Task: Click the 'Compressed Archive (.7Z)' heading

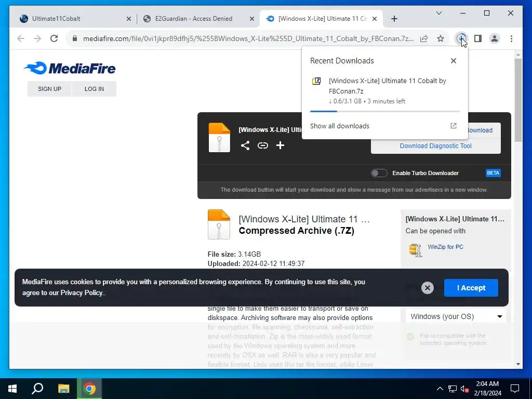Action: [296, 231]
